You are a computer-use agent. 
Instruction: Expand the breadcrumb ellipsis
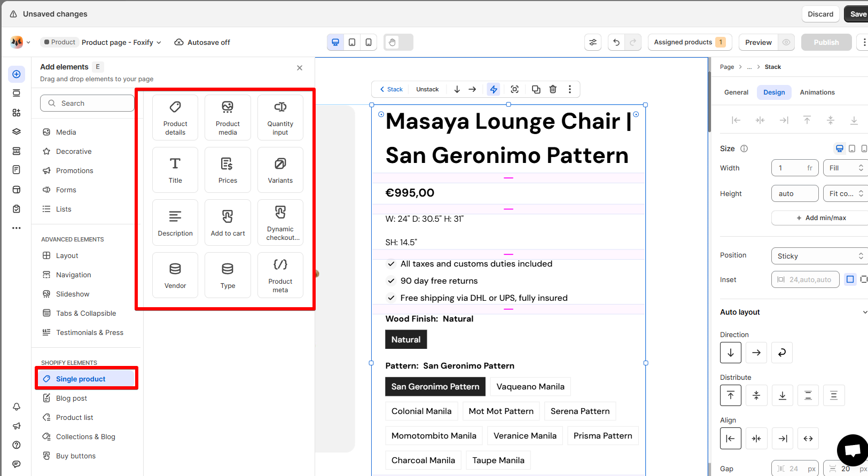(x=749, y=67)
